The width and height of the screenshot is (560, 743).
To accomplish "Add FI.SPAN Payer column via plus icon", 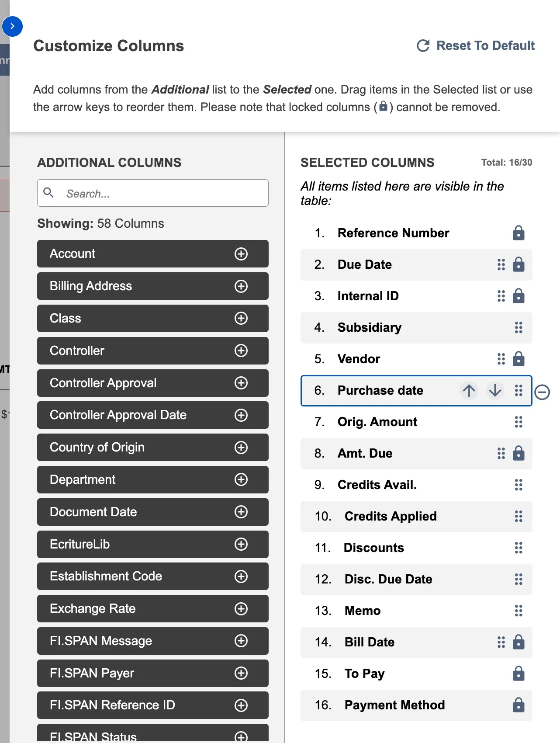I will point(241,674).
